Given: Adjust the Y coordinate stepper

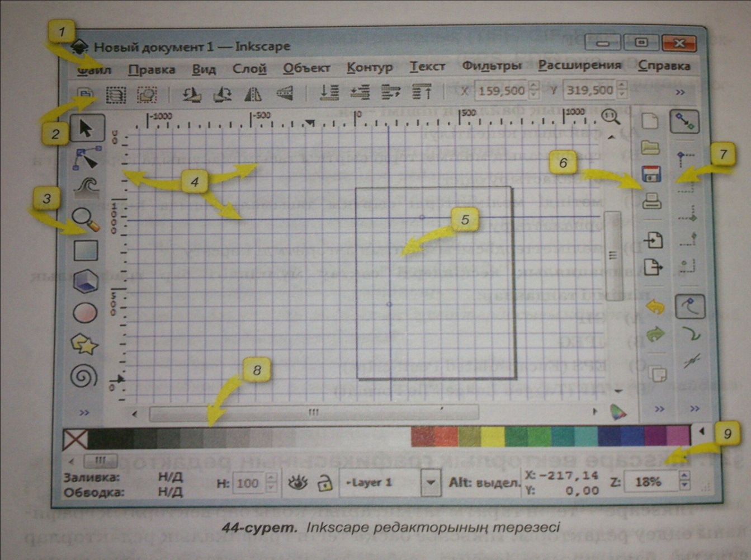Looking at the screenshot, I should pos(621,89).
